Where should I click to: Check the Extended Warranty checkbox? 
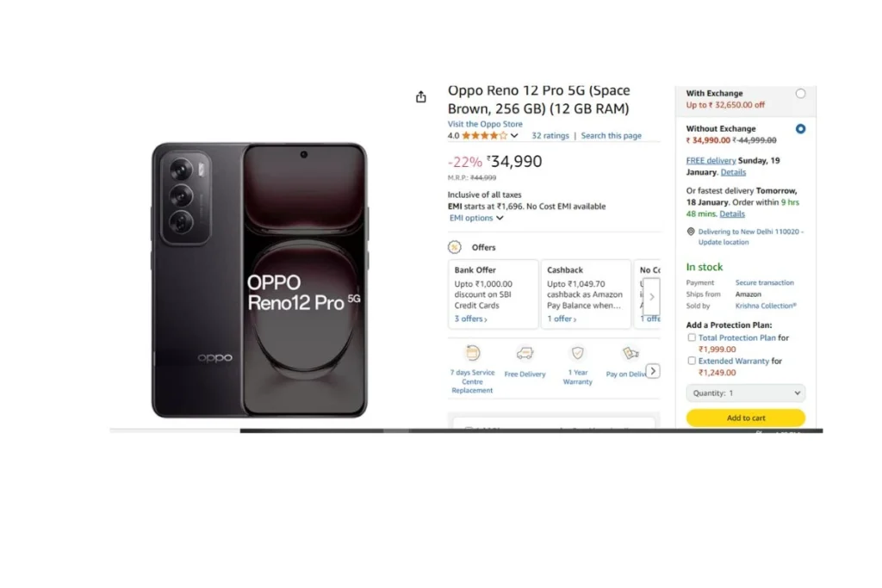pyautogui.click(x=692, y=361)
